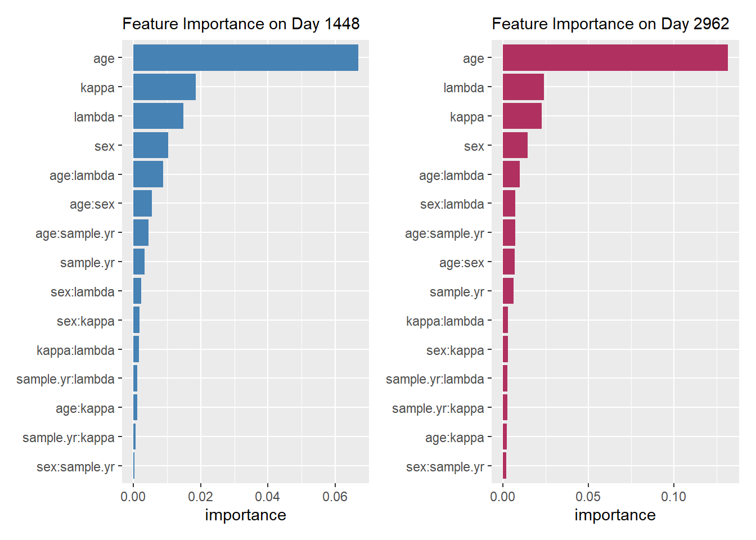Click the 0.06 tick label on the Day 1448 axis

point(335,497)
